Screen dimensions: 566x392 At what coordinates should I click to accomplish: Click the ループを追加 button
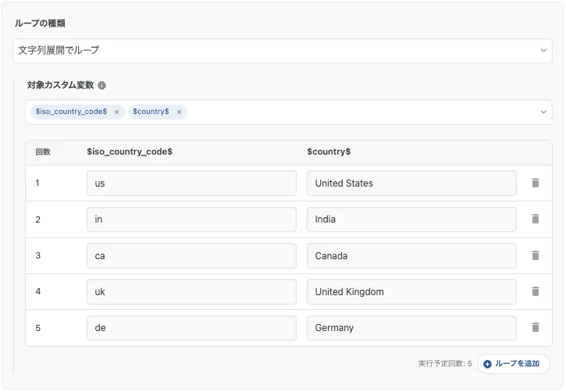pos(513,364)
